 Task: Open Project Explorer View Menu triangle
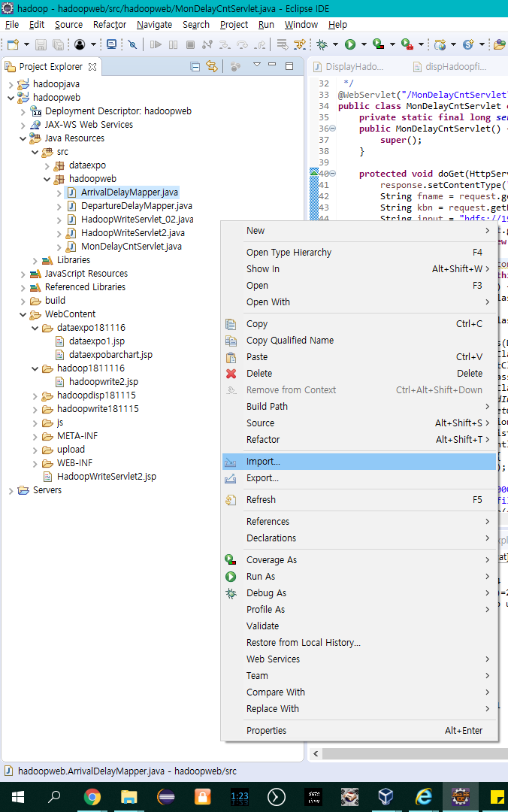(x=256, y=65)
